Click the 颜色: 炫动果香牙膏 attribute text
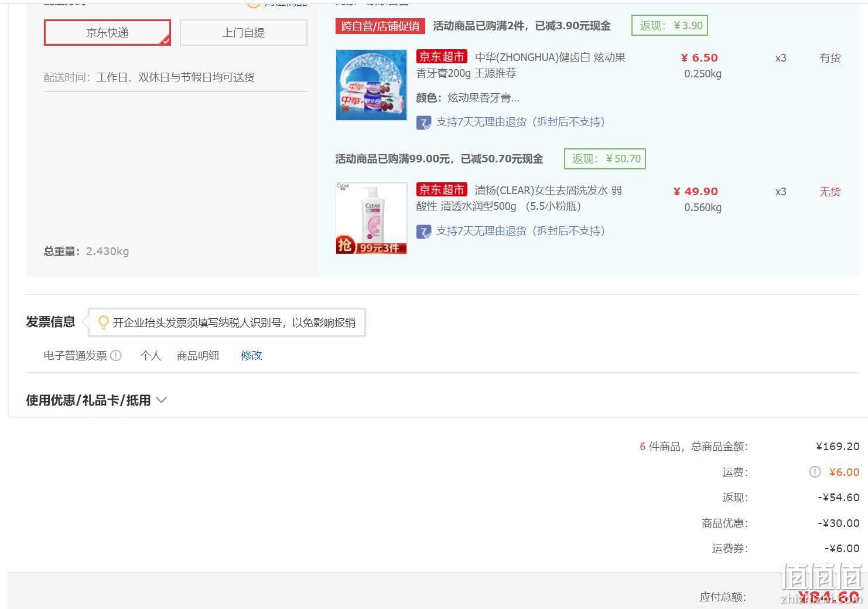The height and width of the screenshot is (609, 868). pos(468,98)
